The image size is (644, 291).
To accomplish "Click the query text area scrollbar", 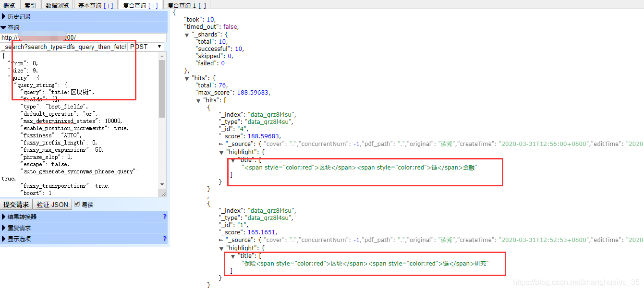I will click(162, 89).
